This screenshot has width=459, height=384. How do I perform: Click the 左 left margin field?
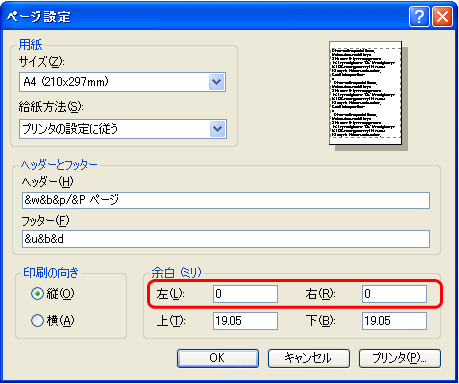[245, 294]
